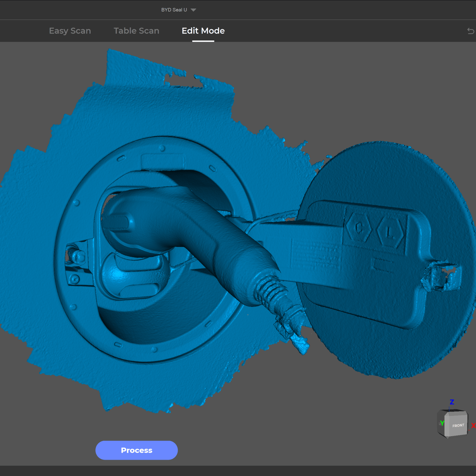Click the BYD Seal U project name
476x476 pixels.
click(x=174, y=10)
